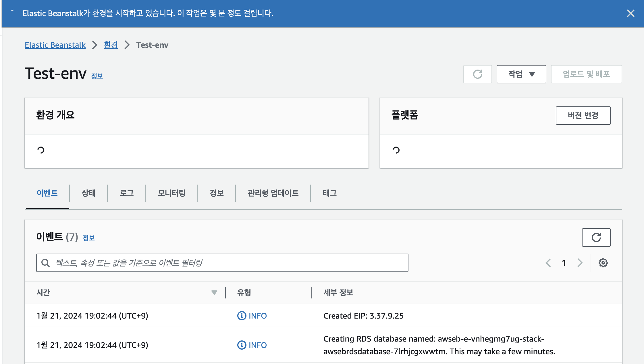Click the 업로드 및 배포 button
644x364 pixels.
coord(586,74)
